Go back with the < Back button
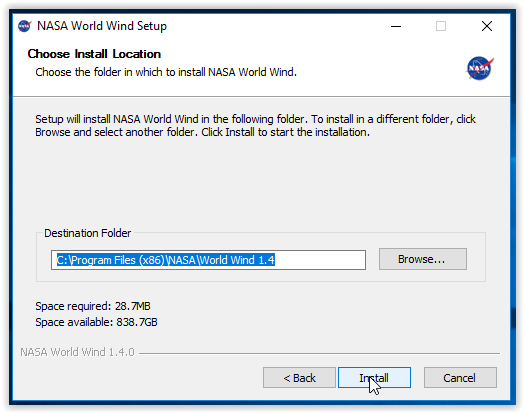 299,378
